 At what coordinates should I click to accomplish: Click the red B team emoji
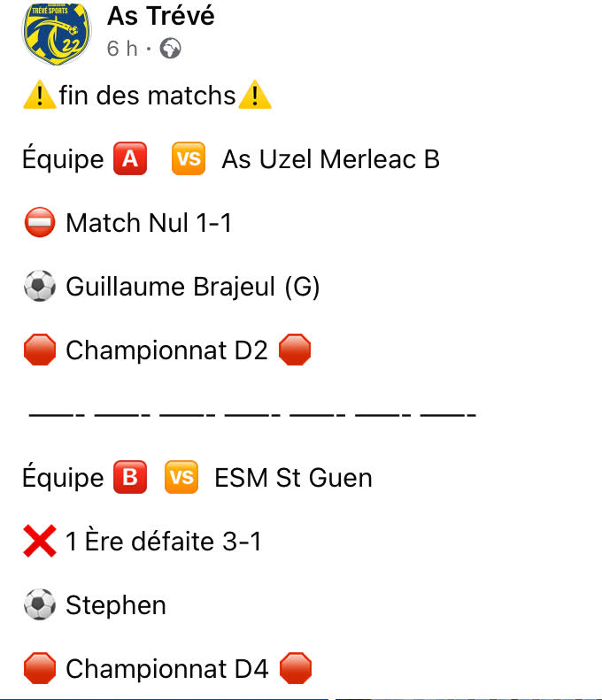[130, 478]
